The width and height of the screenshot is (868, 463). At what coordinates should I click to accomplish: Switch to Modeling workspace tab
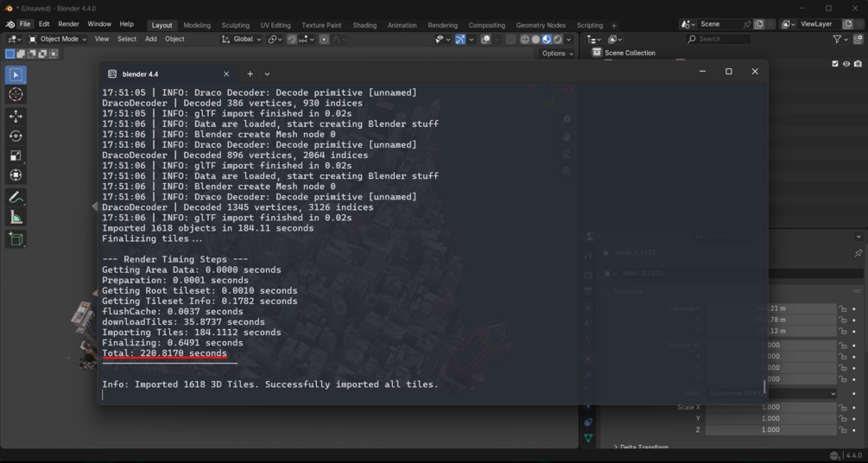pyautogui.click(x=197, y=25)
